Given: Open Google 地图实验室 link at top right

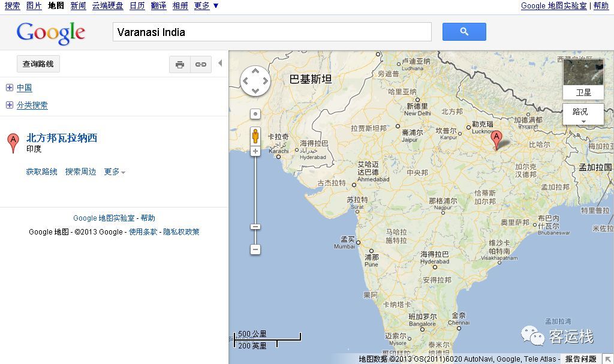Looking at the screenshot, I should 553,6.
